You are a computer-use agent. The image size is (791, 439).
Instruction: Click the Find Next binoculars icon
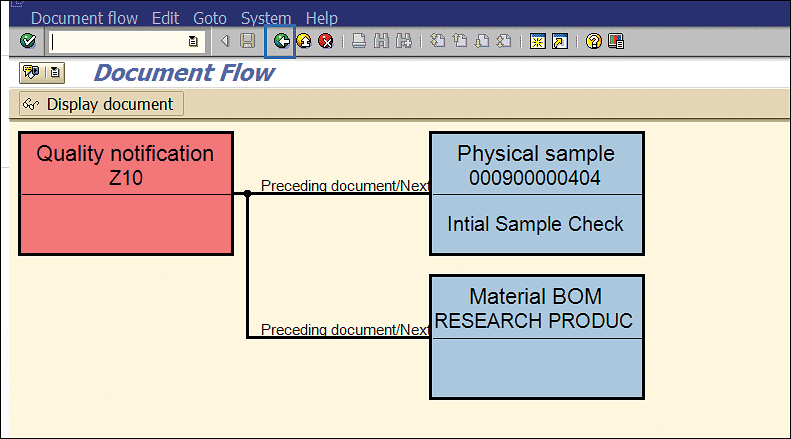click(404, 41)
